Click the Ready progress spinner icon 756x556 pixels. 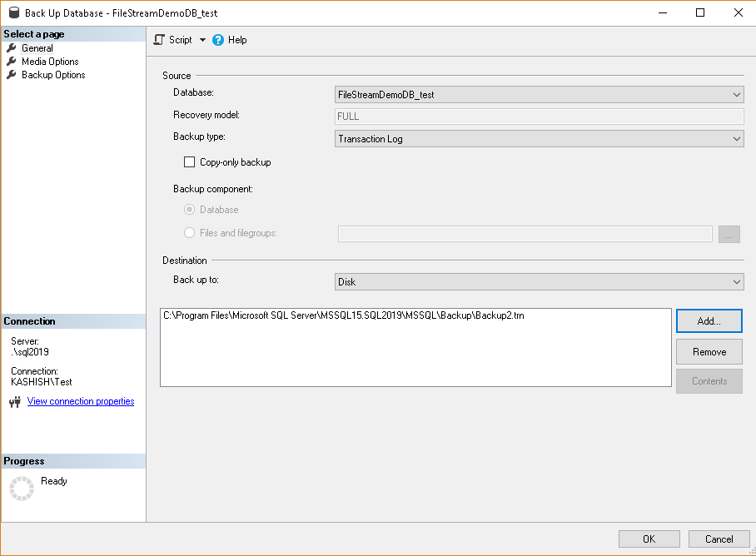(22, 489)
